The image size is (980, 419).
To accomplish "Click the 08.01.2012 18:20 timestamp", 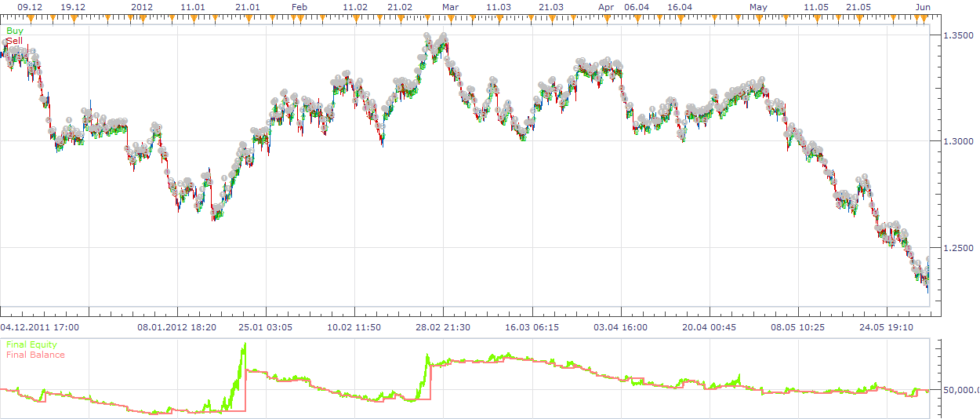I will pyautogui.click(x=177, y=326).
